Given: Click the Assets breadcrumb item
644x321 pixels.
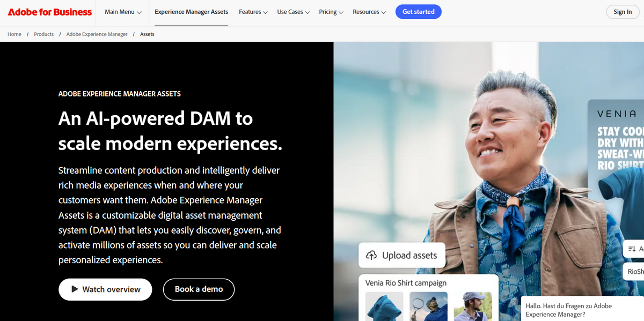Looking at the screenshot, I should (x=147, y=34).
